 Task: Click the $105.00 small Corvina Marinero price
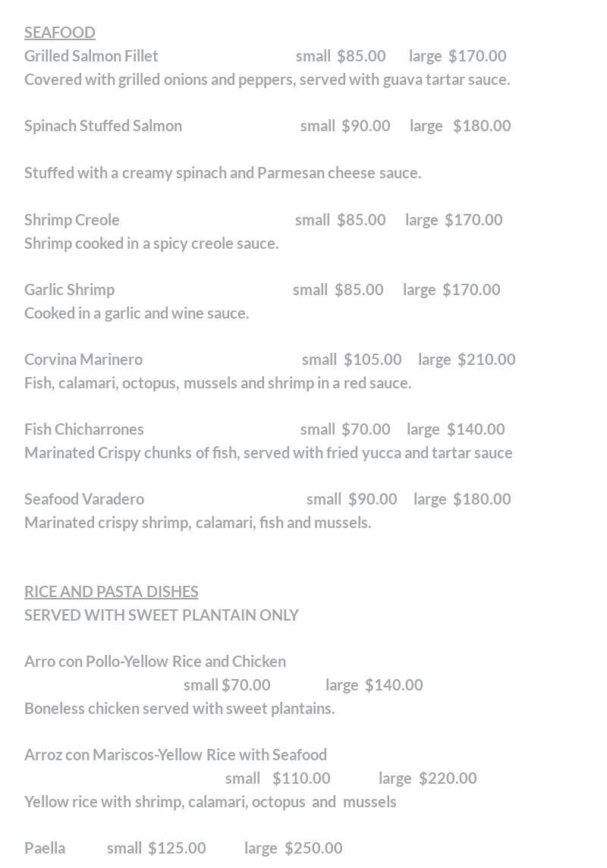point(373,359)
